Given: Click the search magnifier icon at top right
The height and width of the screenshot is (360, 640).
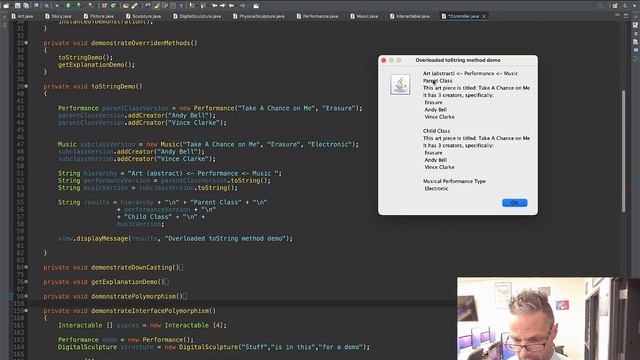Looking at the screenshot, I should click(x=600, y=5).
